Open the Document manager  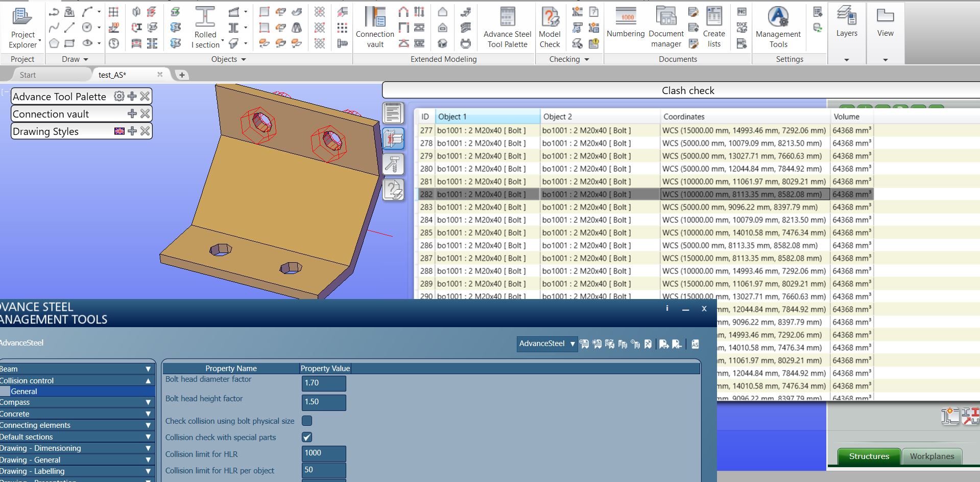pyautogui.click(x=666, y=28)
